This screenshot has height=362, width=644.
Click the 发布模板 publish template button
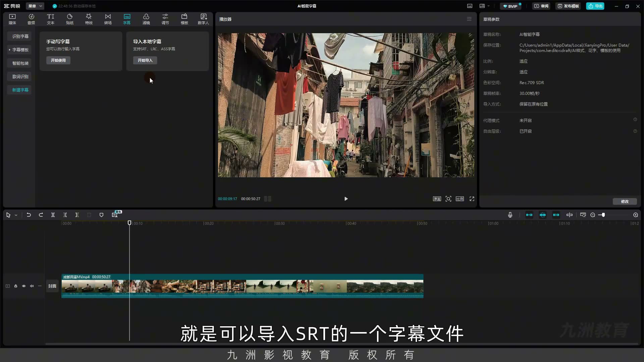[x=568, y=6]
